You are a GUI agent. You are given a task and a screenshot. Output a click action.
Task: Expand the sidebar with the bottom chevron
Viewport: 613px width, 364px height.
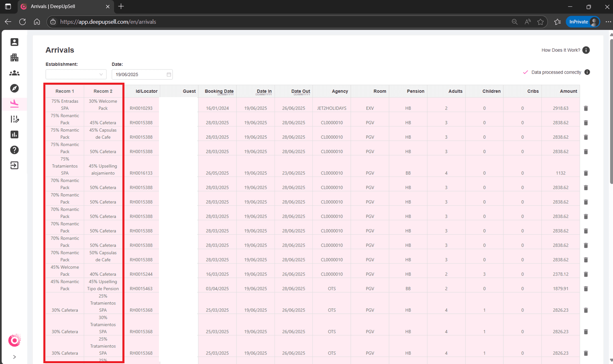click(14, 357)
